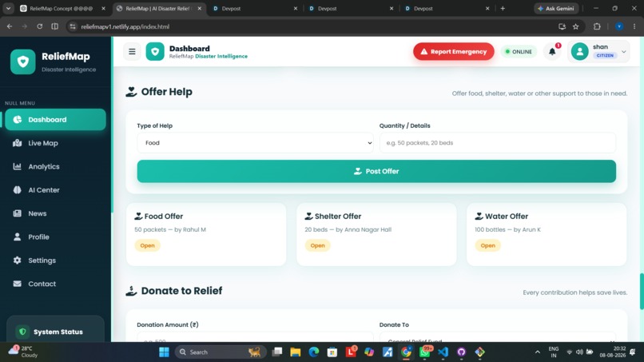Switch to the first Devpost tab
This screenshot has height=362, width=644.
coord(255,8)
